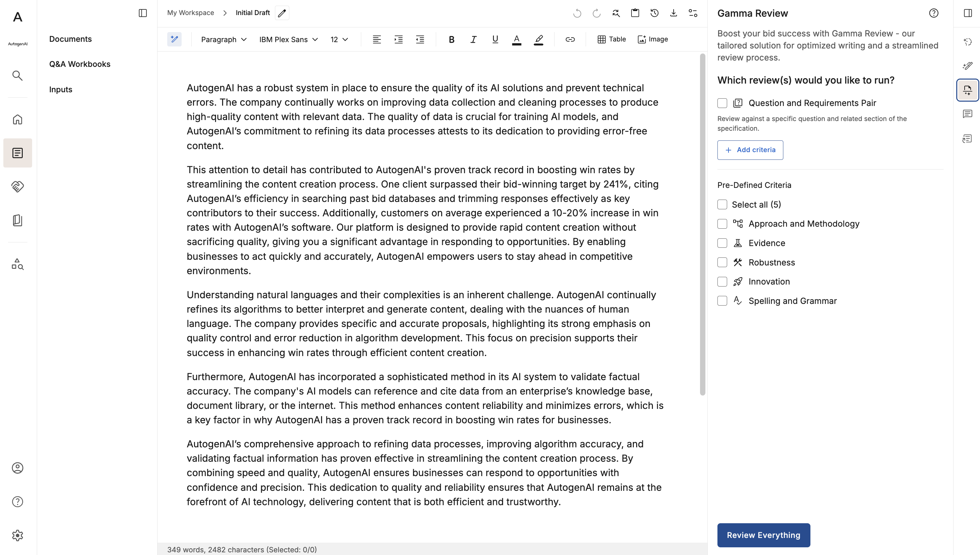Viewport: 980px width, 555px height.
Task: Click the document vertical scrollbar
Action: (x=702, y=225)
